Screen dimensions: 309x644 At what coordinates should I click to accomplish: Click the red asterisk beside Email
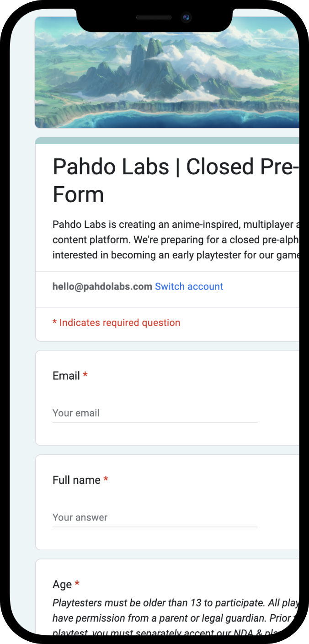(x=85, y=376)
